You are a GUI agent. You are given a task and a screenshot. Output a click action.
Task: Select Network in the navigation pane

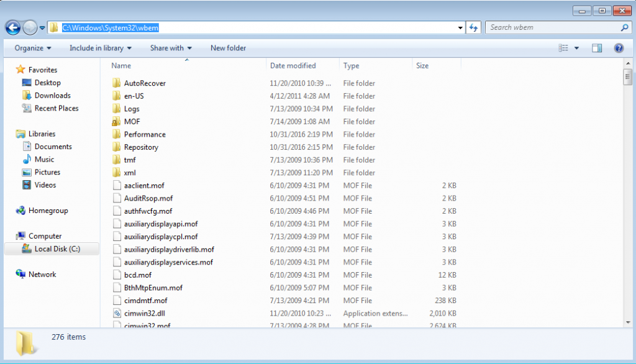[x=39, y=274]
